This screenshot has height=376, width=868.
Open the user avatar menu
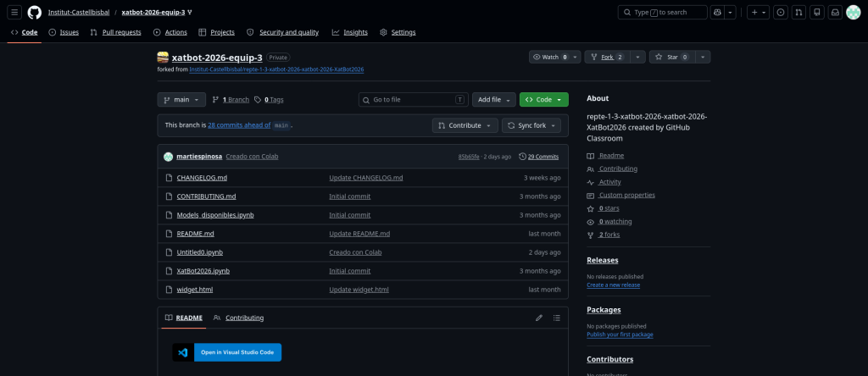click(854, 12)
